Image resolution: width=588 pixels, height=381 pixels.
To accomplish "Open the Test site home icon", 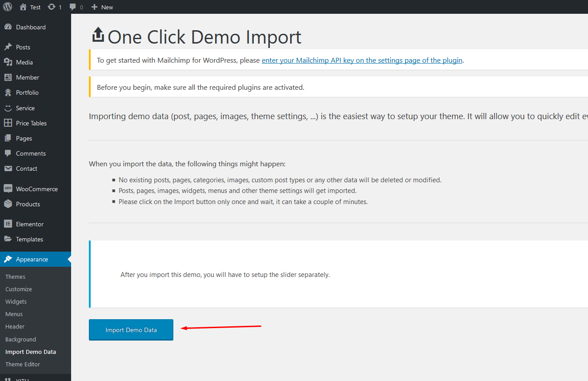I will pyautogui.click(x=23, y=7).
